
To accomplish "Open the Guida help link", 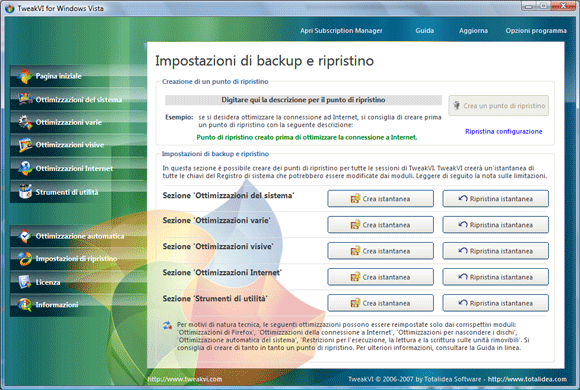I will pyautogui.click(x=424, y=31).
